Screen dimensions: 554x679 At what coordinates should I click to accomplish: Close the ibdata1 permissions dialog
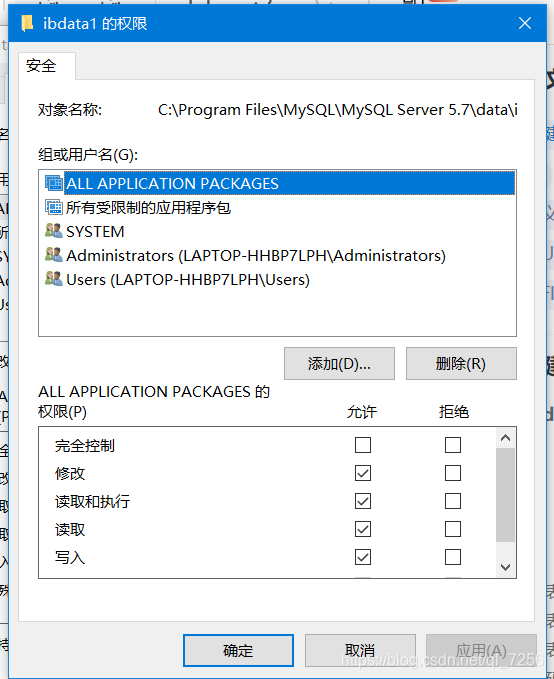point(525,23)
